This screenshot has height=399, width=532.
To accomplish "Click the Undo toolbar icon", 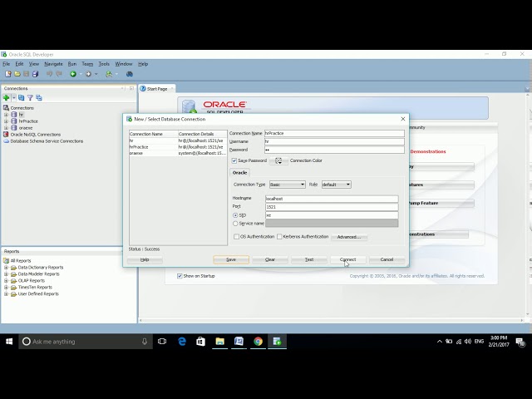I will pyautogui.click(x=50, y=74).
